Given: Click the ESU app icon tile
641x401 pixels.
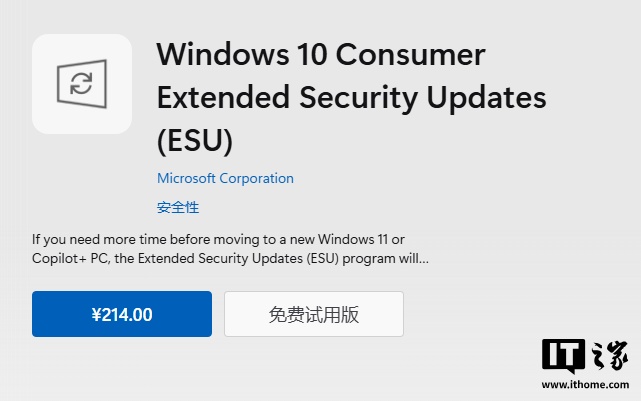Looking at the screenshot, I should pos(82,84).
